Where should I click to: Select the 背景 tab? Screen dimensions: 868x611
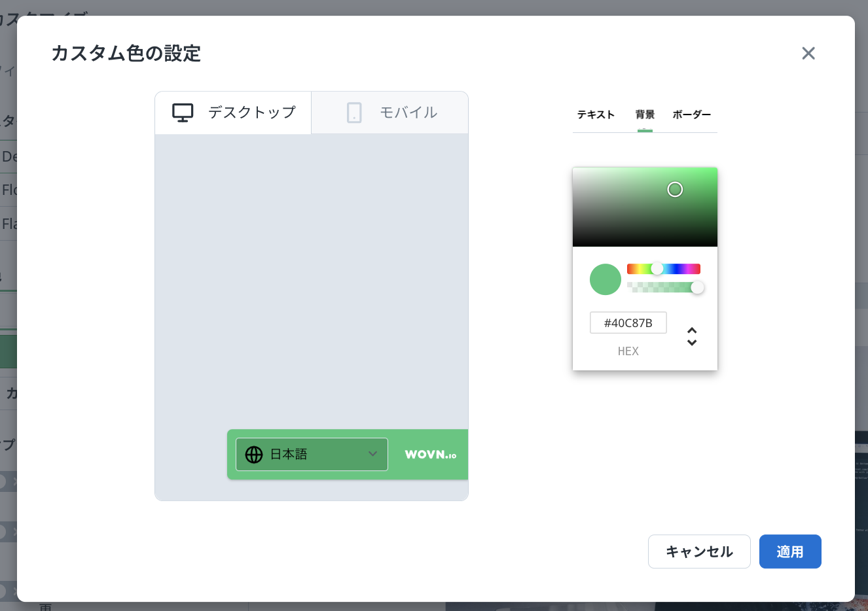click(x=645, y=114)
